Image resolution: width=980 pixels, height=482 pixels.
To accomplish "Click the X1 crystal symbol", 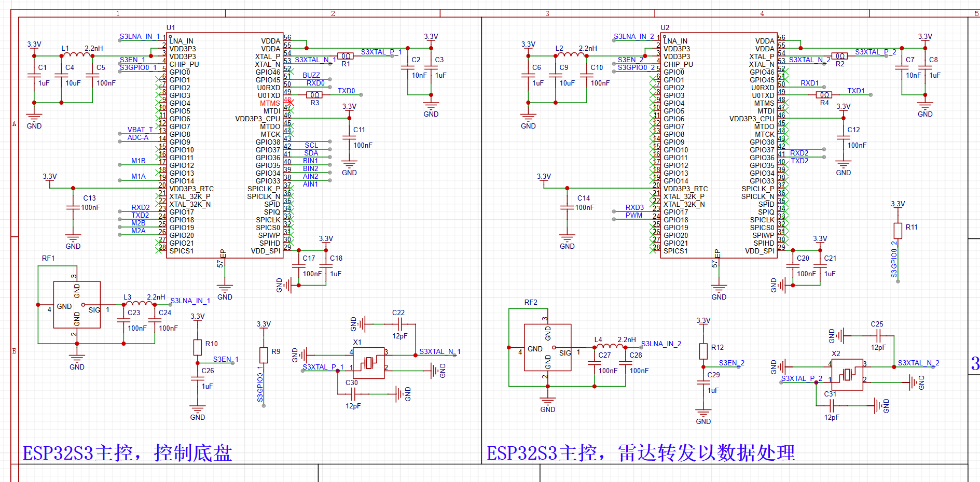I will pyautogui.click(x=369, y=363).
